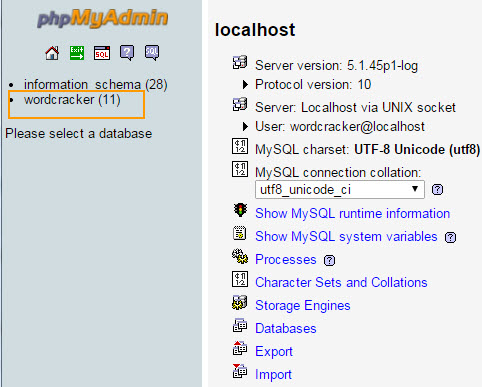Click the traffic light runtime information icon
The height and width of the screenshot is (387, 482).
240,210
